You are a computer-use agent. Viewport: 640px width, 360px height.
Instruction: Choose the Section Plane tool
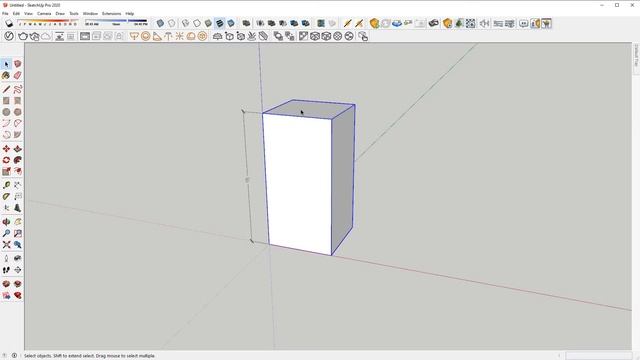pos(18,270)
